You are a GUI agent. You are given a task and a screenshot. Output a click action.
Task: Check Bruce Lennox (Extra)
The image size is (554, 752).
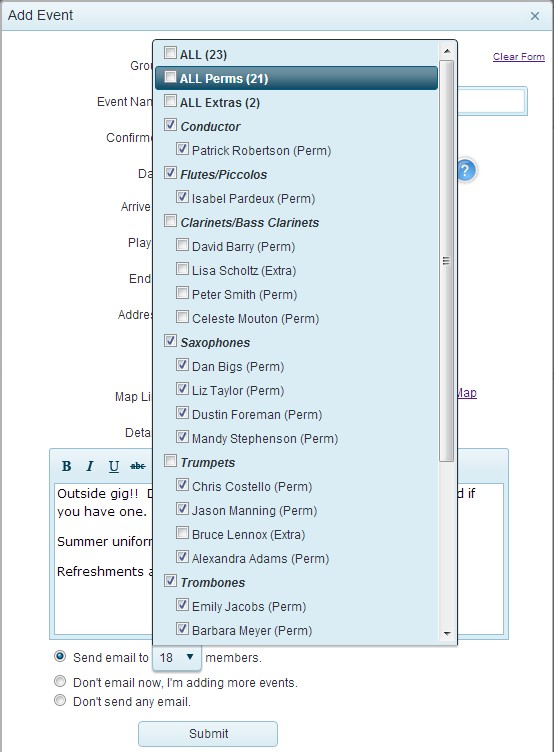click(x=182, y=533)
